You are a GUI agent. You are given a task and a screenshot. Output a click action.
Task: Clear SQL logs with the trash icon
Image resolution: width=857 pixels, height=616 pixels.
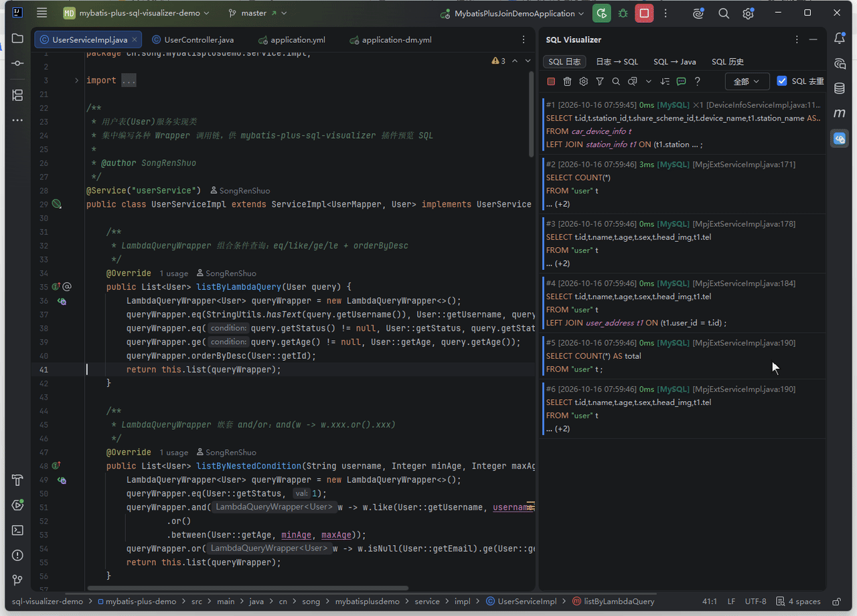567,82
